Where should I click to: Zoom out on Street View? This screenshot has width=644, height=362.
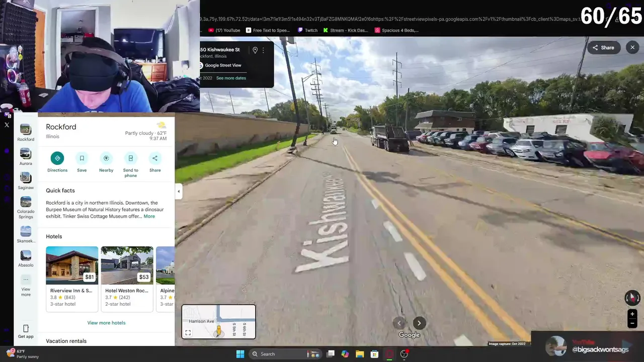(x=632, y=323)
